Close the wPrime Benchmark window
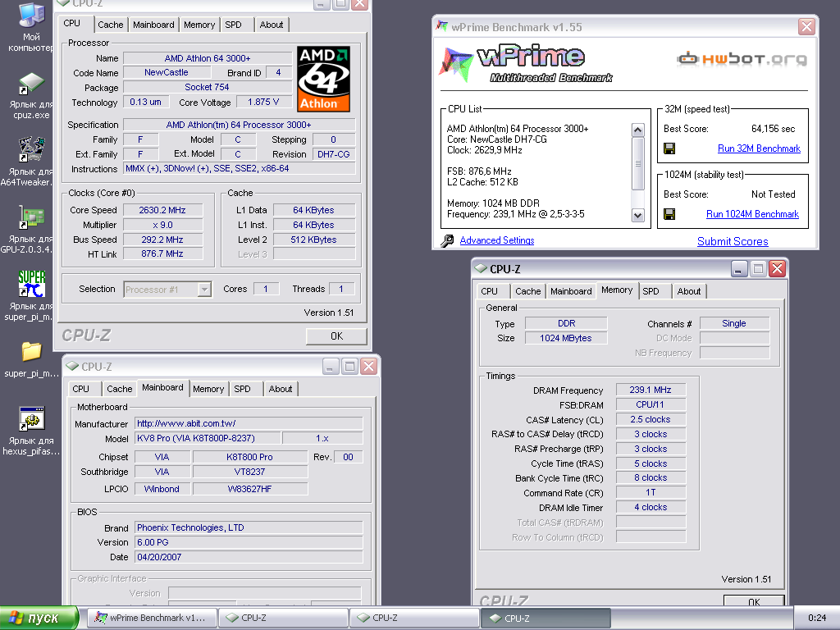Viewport: 840px width, 630px height. click(806, 26)
